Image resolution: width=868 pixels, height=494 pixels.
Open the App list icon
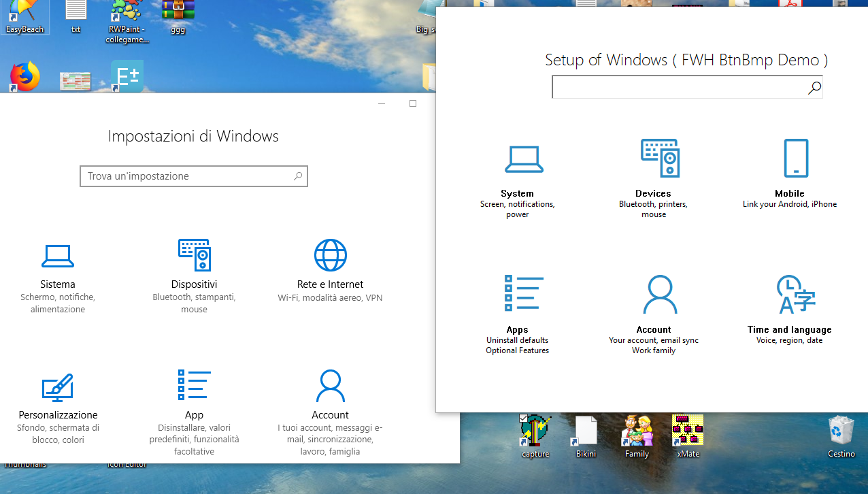[195, 385]
